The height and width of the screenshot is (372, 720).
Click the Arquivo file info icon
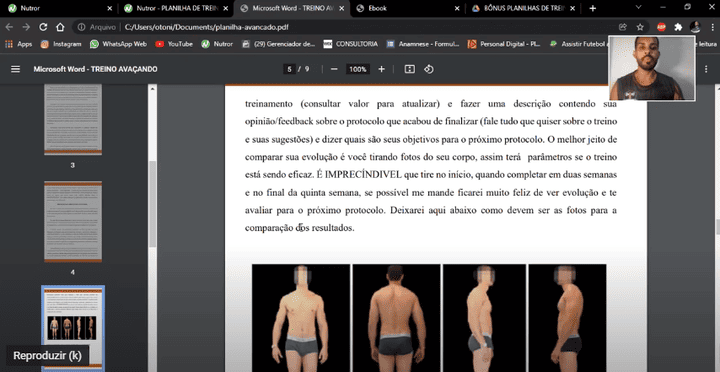pyautogui.click(x=81, y=27)
